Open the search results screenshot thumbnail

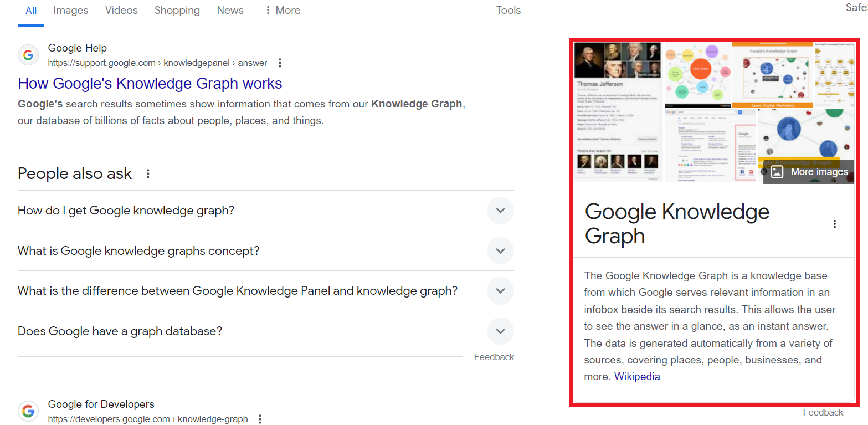coord(710,146)
